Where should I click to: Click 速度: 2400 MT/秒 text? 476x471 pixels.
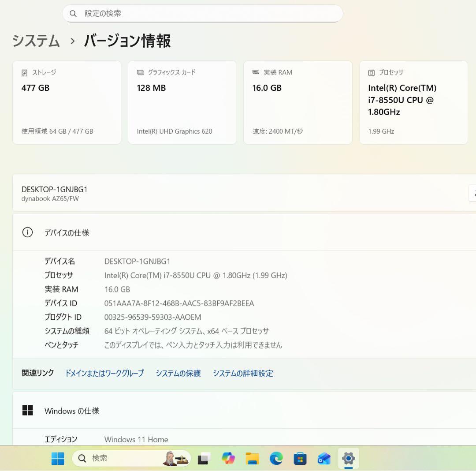[278, 131]
